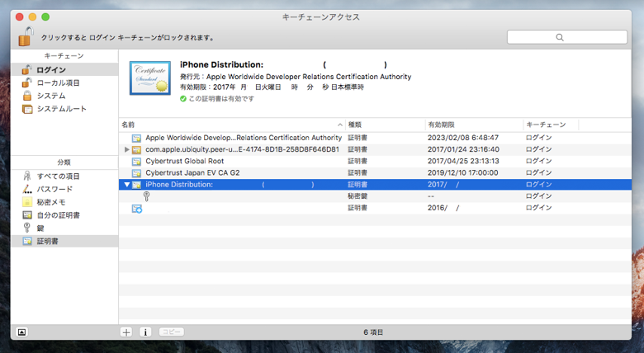Show the 証明書 category
The height and width of the screenshot is (353, 644).
pyautogui.click(x=64, y=241)
